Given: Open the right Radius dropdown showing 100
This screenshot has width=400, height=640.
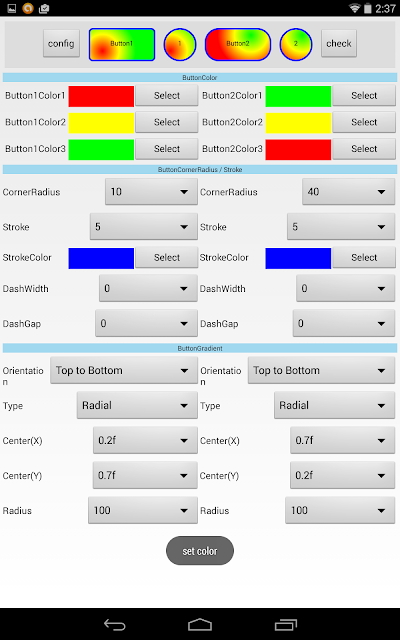Looking at the screenshot, I should (x=340, y=510).
